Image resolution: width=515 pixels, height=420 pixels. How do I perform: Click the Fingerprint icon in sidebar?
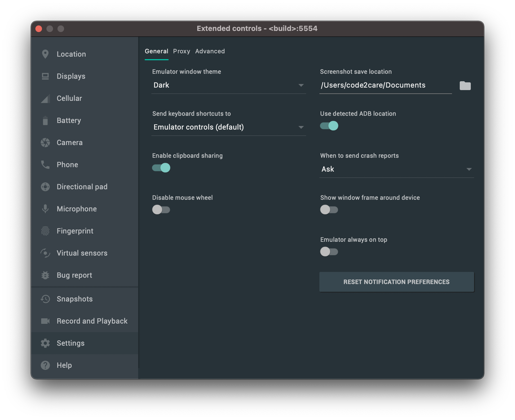click(45, 231)
